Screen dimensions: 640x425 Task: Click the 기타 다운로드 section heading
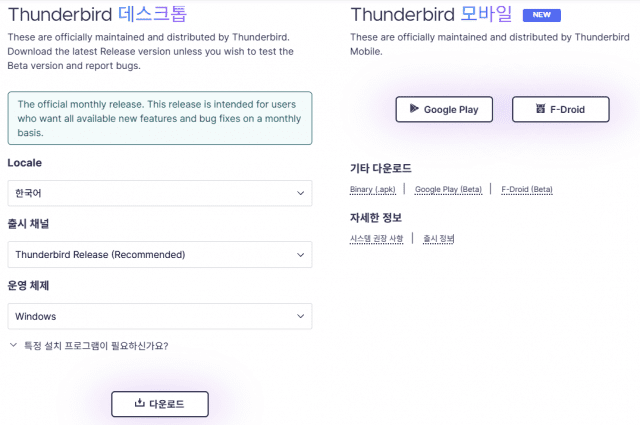pos(380,168)
